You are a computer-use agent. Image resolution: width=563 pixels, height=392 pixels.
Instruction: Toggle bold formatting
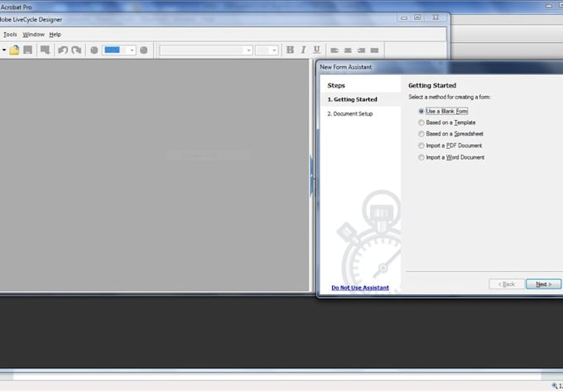tap(290, 50)
